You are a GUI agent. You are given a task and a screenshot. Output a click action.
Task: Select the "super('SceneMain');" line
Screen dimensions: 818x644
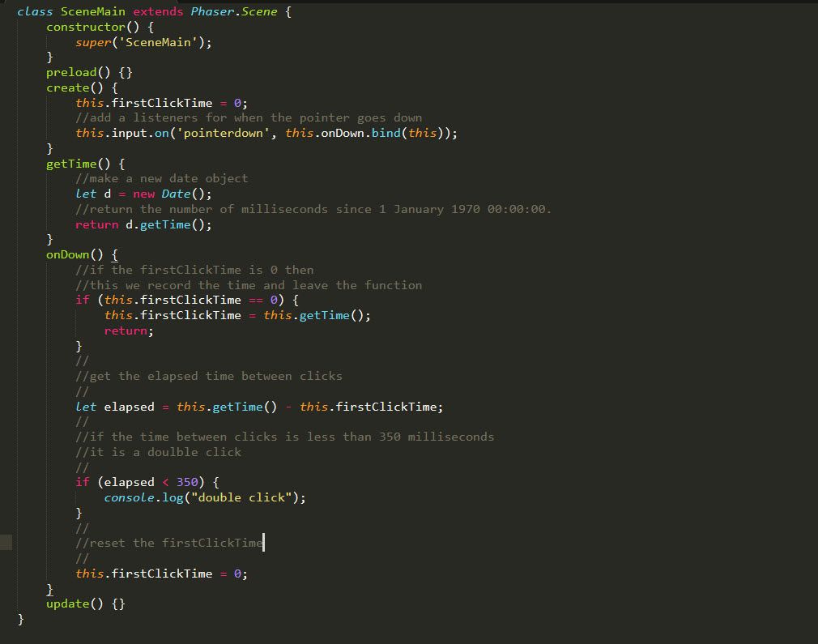click(143, 42)
